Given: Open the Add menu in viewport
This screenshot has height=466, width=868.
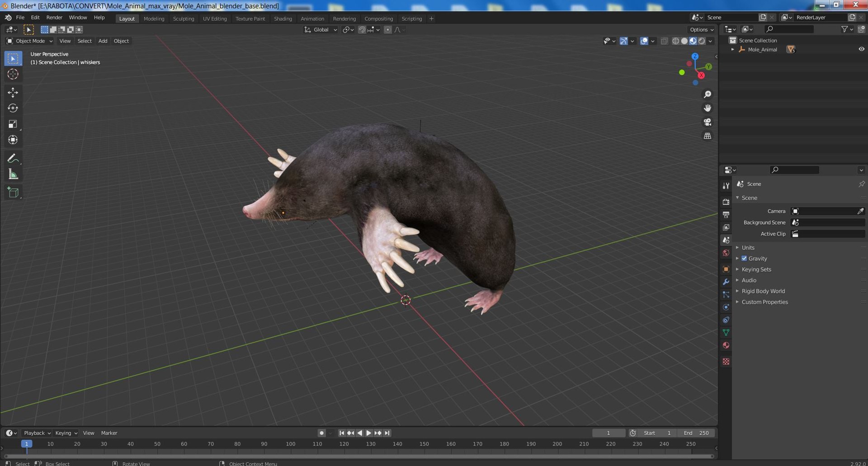Looking at the screenshot, I should pos(103,41).
